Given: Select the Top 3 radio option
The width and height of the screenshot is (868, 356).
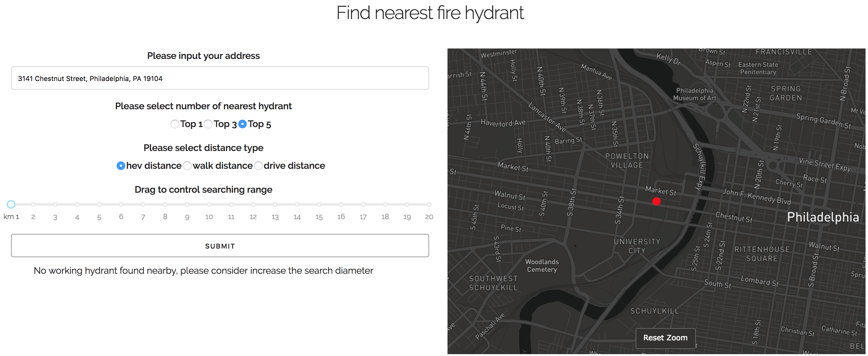Looking at the screenshot, I should tap(208, 124).
